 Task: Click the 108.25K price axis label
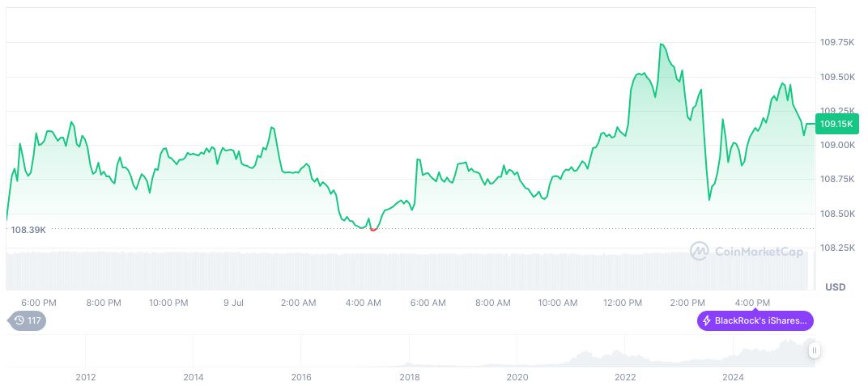837,248
